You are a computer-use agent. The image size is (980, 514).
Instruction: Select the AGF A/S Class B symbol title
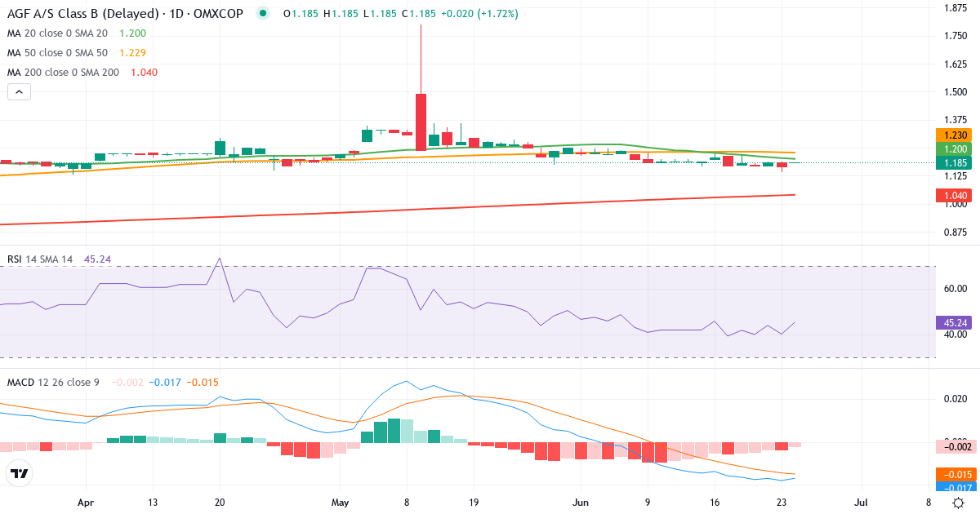click(125, 14)
